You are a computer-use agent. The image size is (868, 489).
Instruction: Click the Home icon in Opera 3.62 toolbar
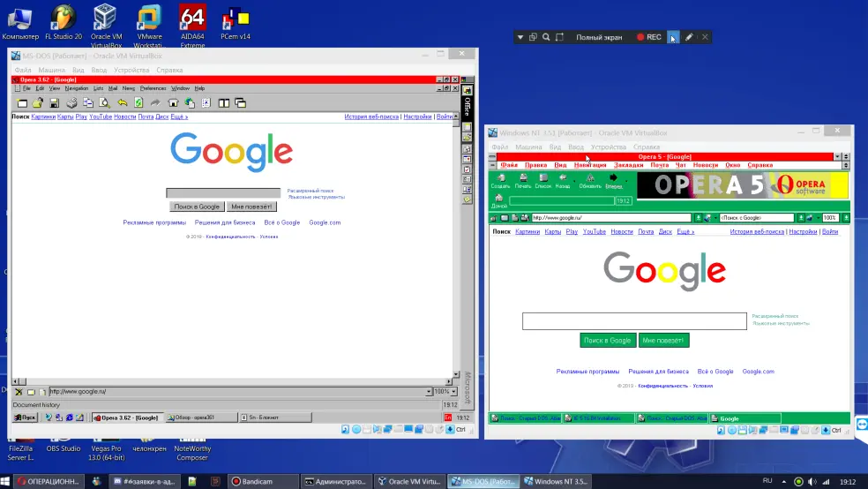tap(173, 103)
